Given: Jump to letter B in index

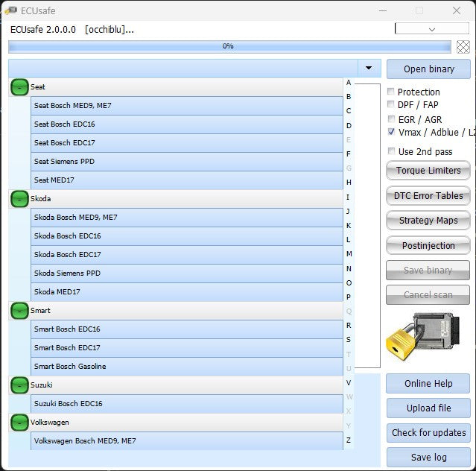Looking at the screenshot, I should click(x=349, y=97).
